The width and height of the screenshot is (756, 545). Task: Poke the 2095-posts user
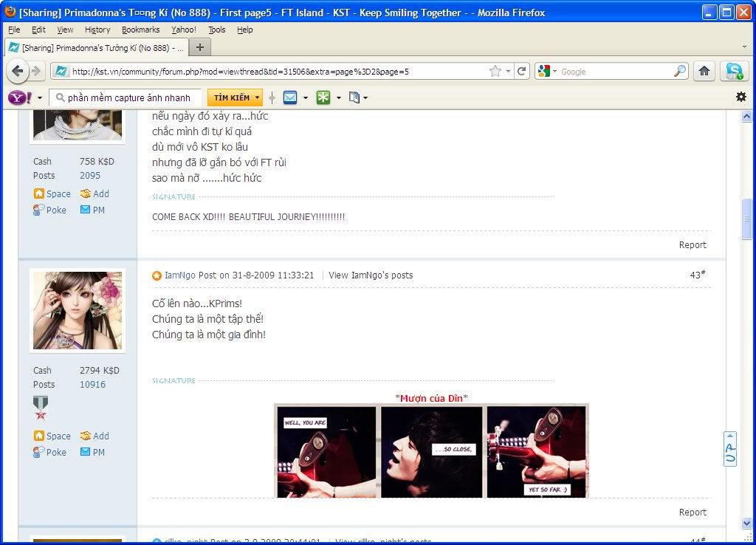(x=49, y=210)
